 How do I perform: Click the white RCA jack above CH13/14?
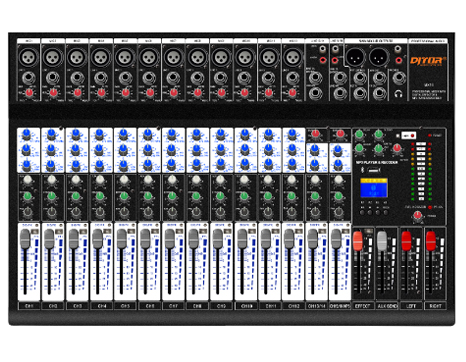pos(323,49)
